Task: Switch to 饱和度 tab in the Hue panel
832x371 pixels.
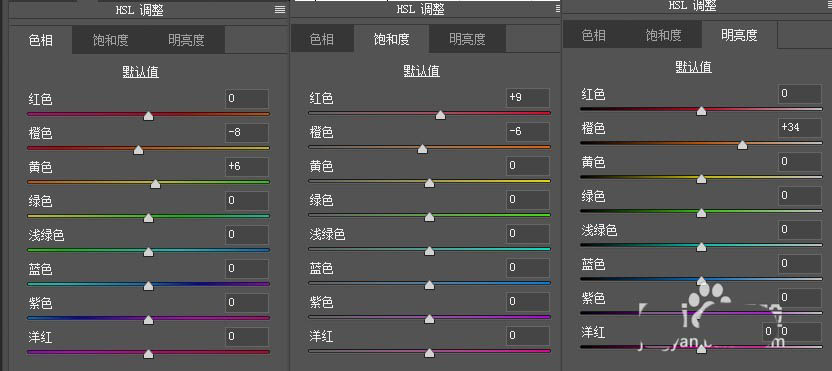Action: point(110,40)
